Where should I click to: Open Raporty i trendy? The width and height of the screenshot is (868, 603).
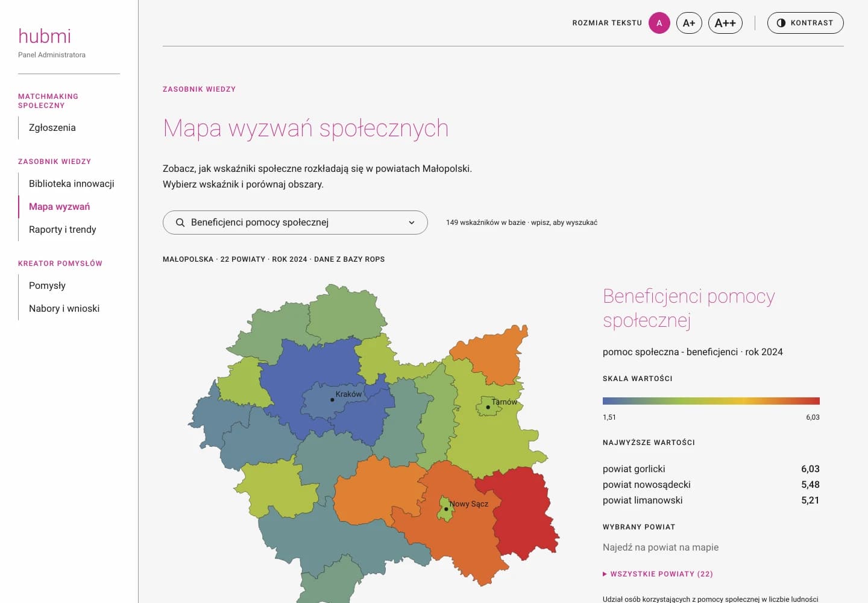(63, 230)
